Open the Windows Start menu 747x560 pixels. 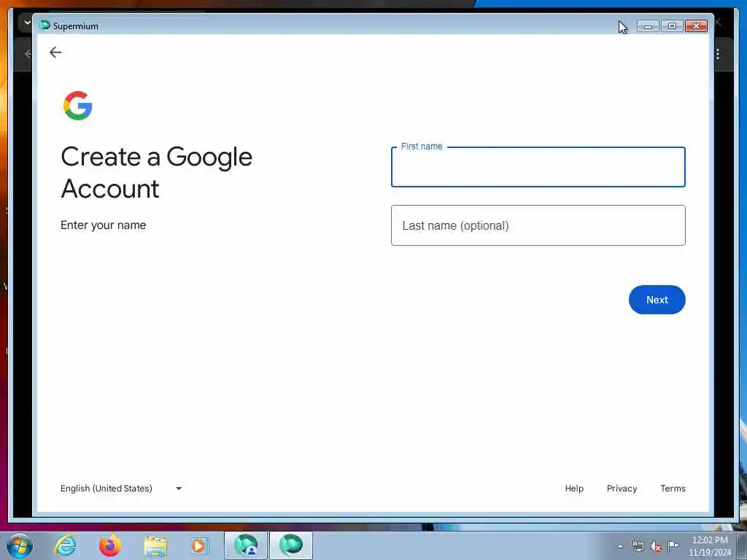[x=20, y=545]
